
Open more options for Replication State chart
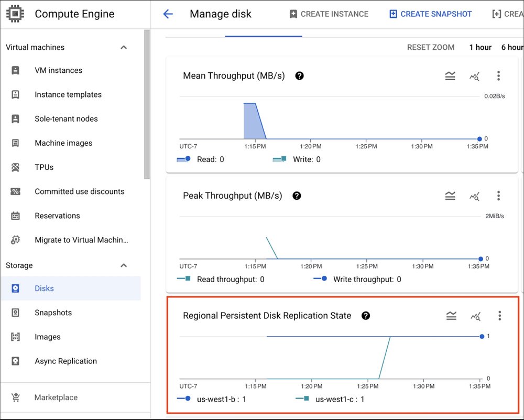[x=499, y=316]
